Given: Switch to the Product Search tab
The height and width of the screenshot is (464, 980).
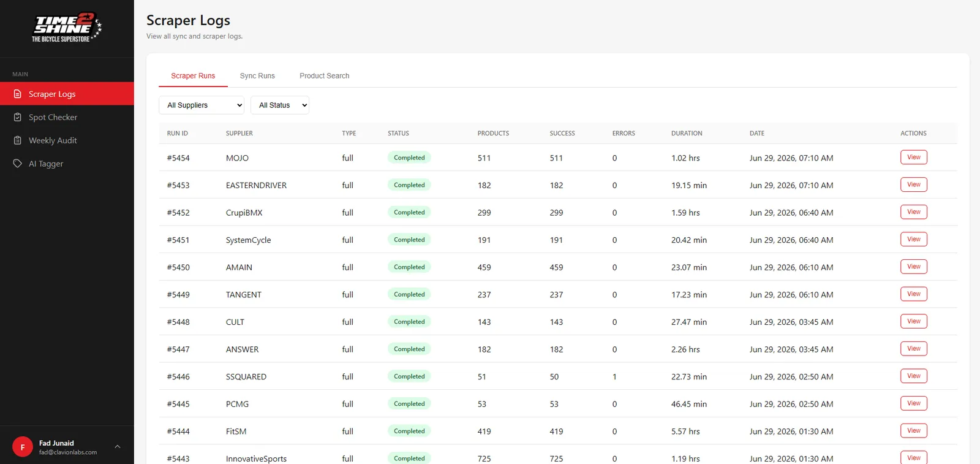Looking at the screenshot, I should coord(325,76).
